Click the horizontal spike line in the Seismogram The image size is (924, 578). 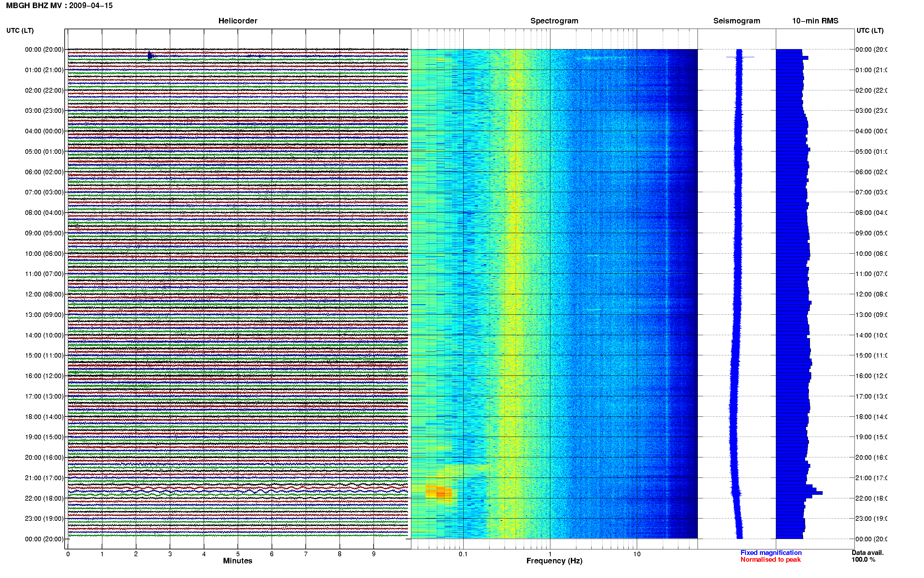[740, 57]
